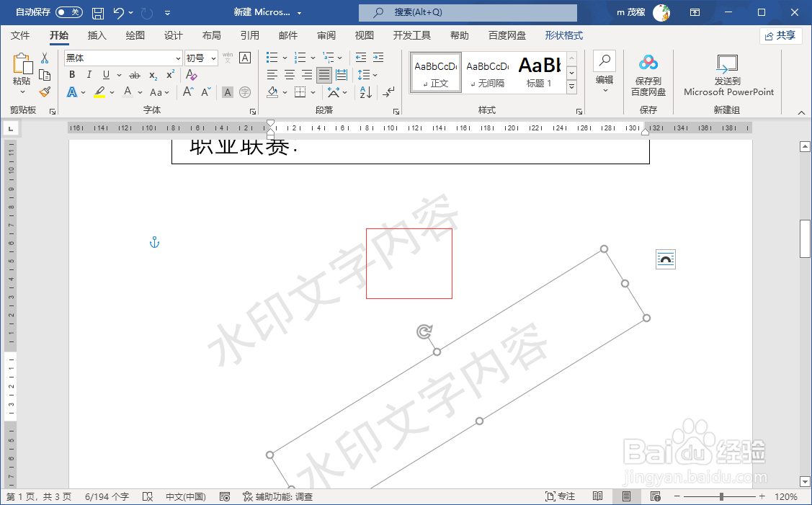Switch to Web Layout view

point(656,496)
